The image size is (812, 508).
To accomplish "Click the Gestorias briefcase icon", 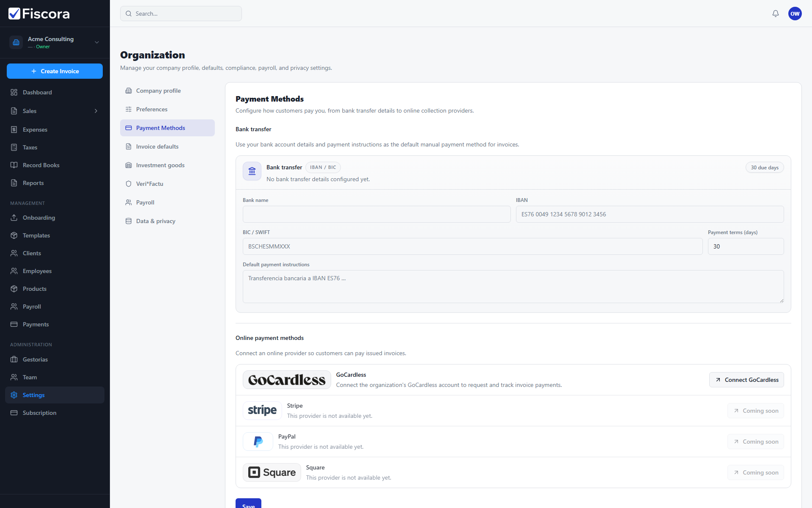I will point(14,359).
